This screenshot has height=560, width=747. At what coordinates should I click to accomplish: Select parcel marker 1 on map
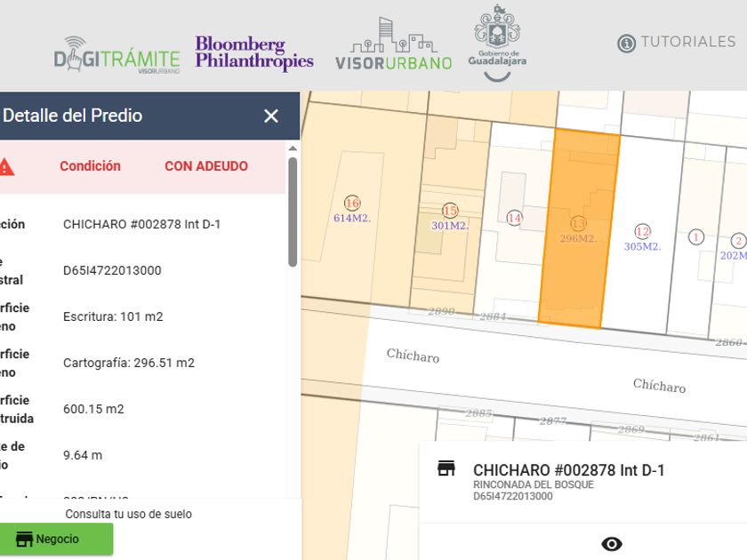click(x=696, y=236)
